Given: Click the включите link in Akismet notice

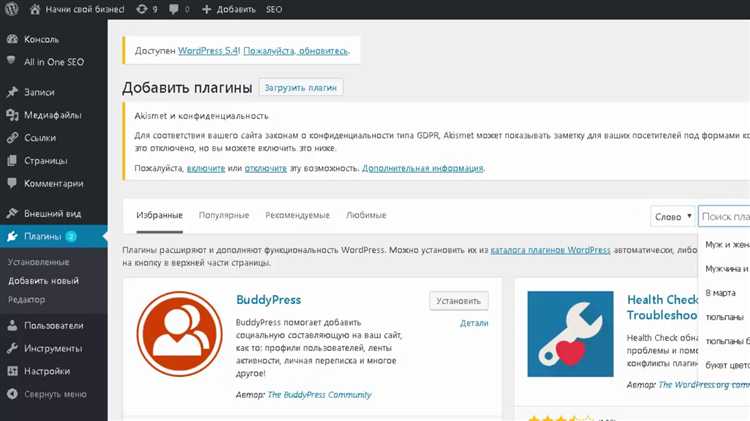Looking at the screenshot, I should tap(206, 168).
